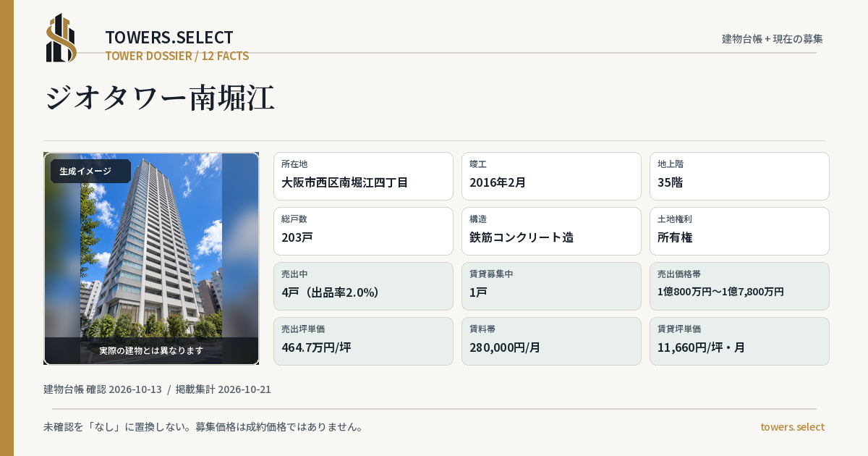Click 賃貸募集中 value 1戸
The width and height of the screenshot is (868, 456).
coord(478,292)
